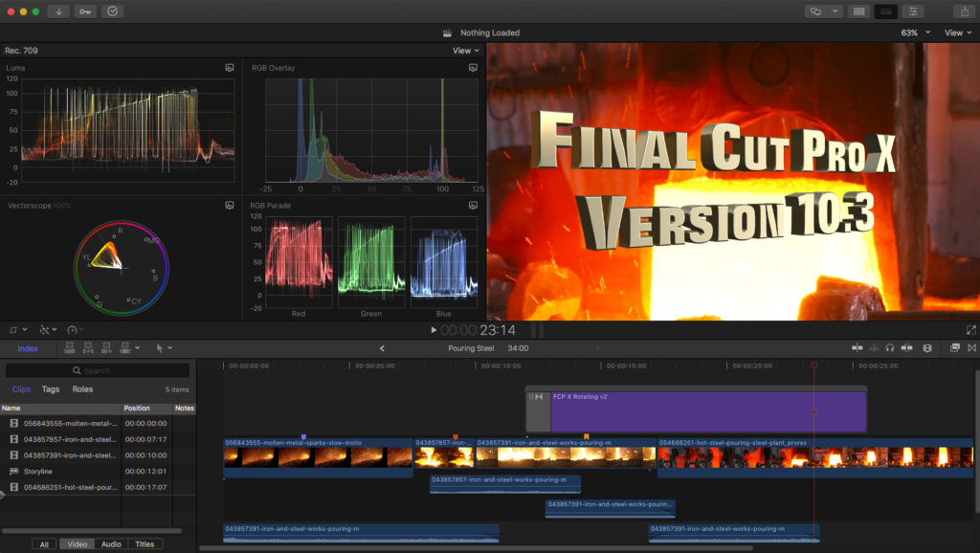Sort the index by Name column
Image resolution: width=980 pixels, height=553 pixels.
click(60, 408)
